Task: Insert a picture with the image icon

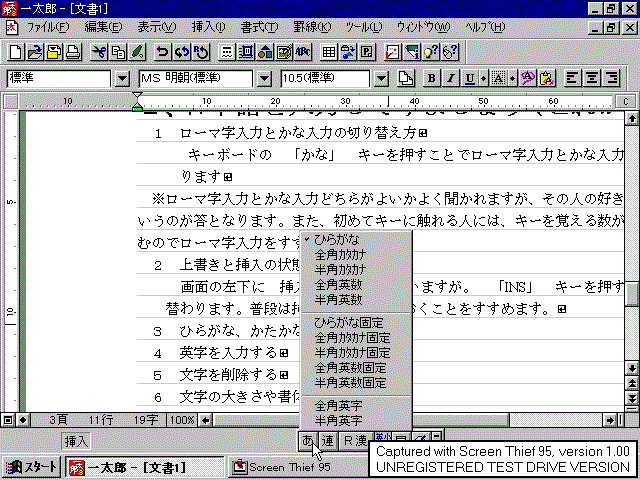Action: (x=284, y=52)
